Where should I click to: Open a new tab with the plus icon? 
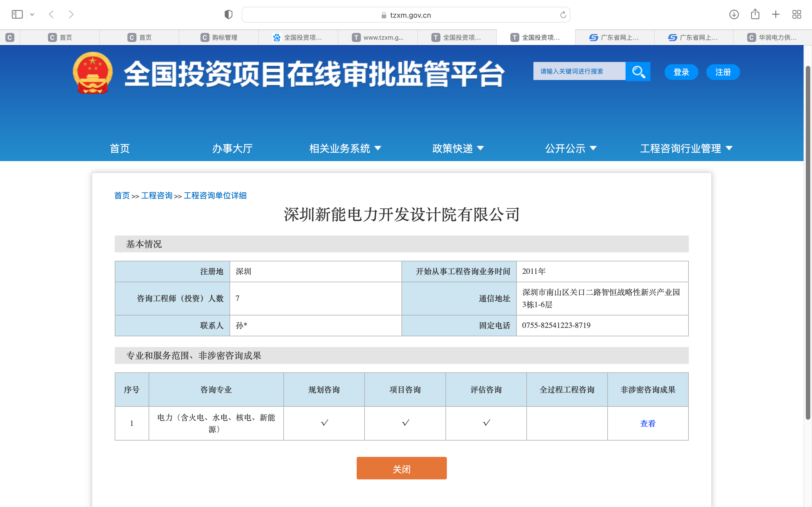776,14
